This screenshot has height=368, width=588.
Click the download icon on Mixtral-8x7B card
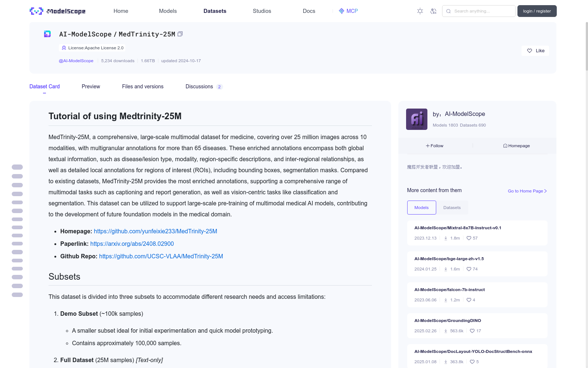pyautogui.click(x=446, y=238)
